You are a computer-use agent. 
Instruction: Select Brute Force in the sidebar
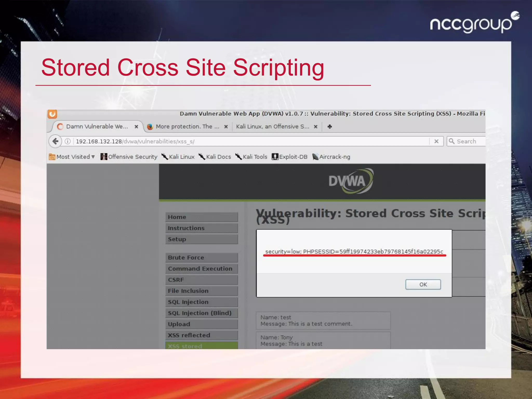(x=202, y=258)
